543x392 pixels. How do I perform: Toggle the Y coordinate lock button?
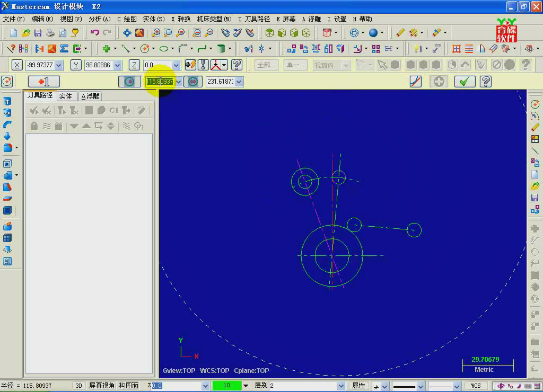[x=76, y=65]
